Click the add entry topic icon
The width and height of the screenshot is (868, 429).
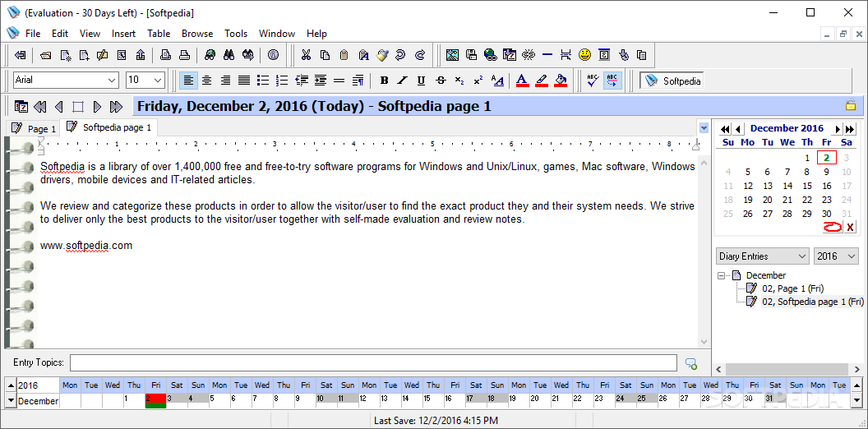[x=690, y=363]
